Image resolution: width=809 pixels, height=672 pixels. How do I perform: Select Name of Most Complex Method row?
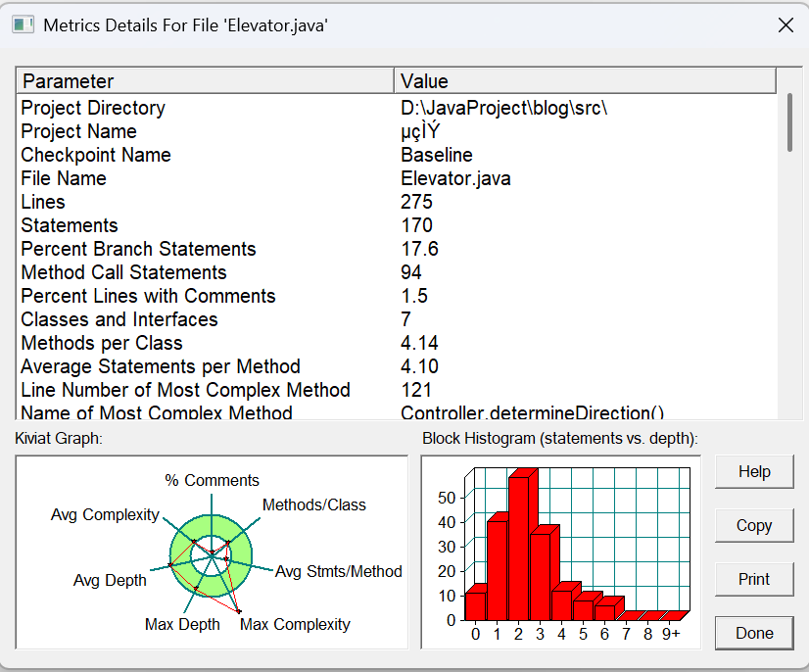click(397, 411)
